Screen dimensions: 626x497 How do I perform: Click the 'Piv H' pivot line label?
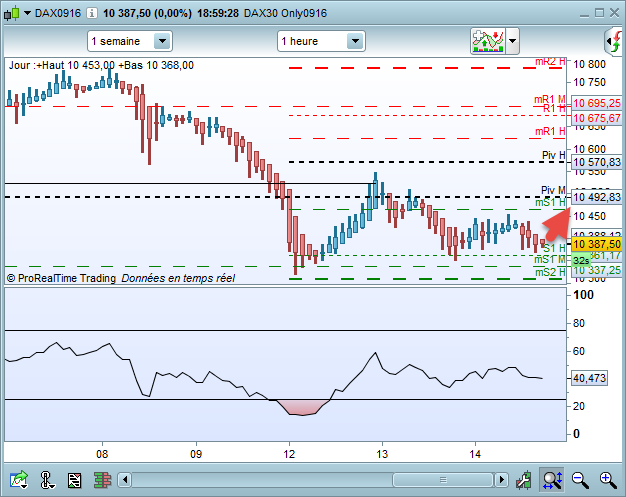[553, 155]
